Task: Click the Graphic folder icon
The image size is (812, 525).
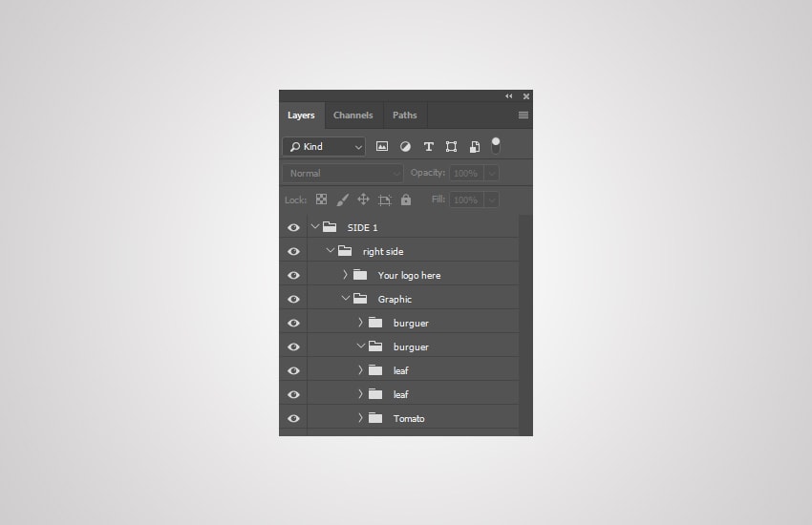Action: tap(360, 299)
